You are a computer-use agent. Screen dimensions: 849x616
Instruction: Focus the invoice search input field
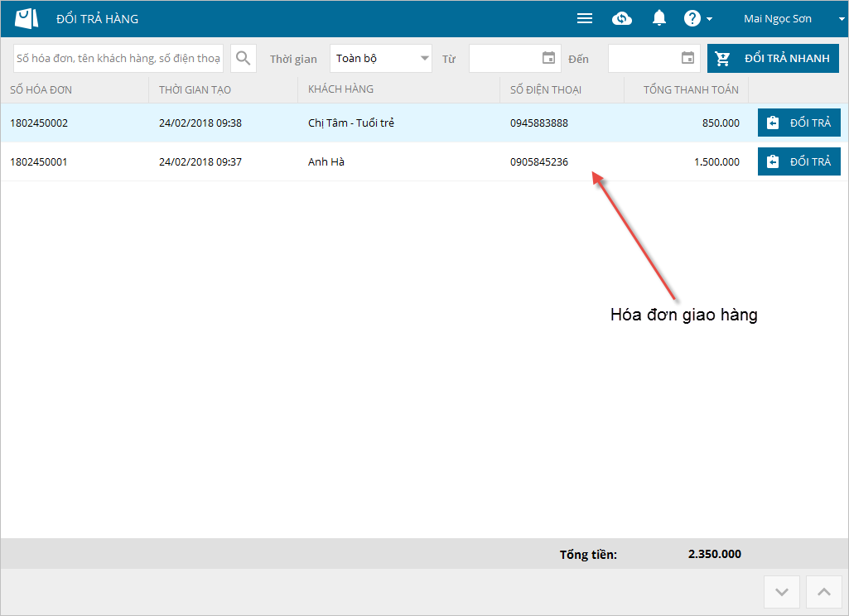click(118, 58)
